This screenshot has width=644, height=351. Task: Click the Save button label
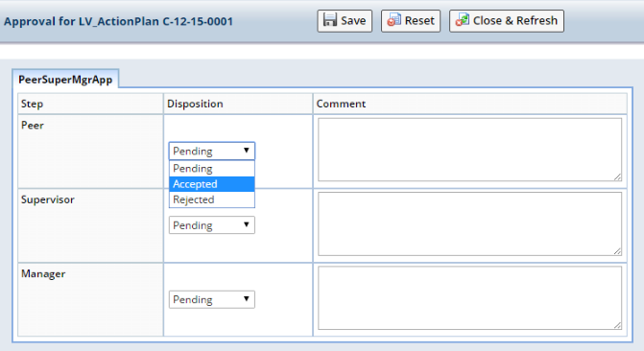(x=353, y=20)
